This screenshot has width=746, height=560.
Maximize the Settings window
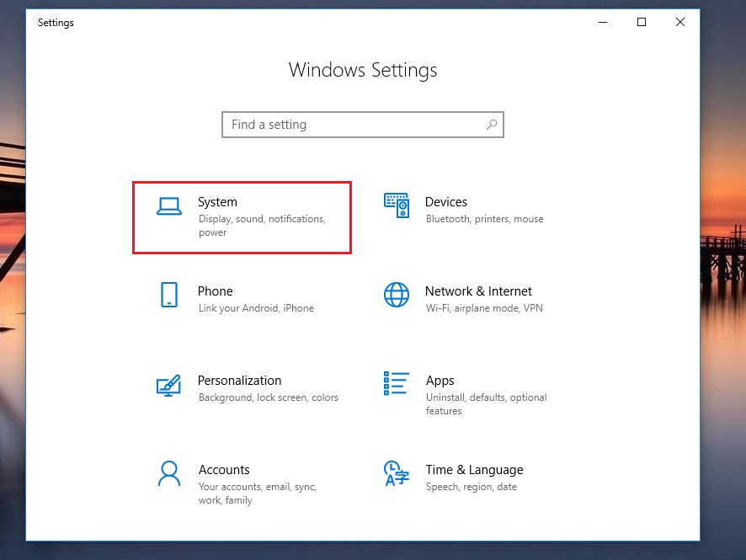coord(642,23)
